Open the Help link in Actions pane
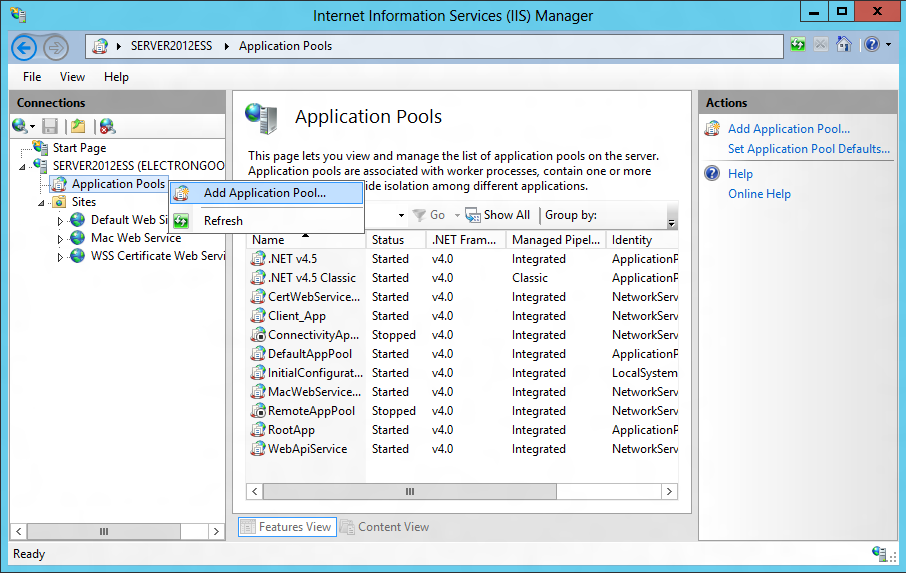The height and width of the screenshot is (573, 906). [x=740, y=174]
